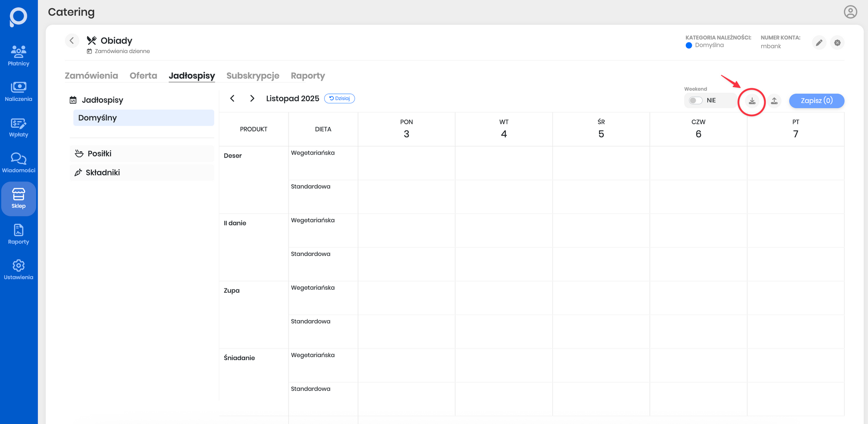Click the pencil edit icon
Viewport: 868px width, 424px height.
coord(819,43)
